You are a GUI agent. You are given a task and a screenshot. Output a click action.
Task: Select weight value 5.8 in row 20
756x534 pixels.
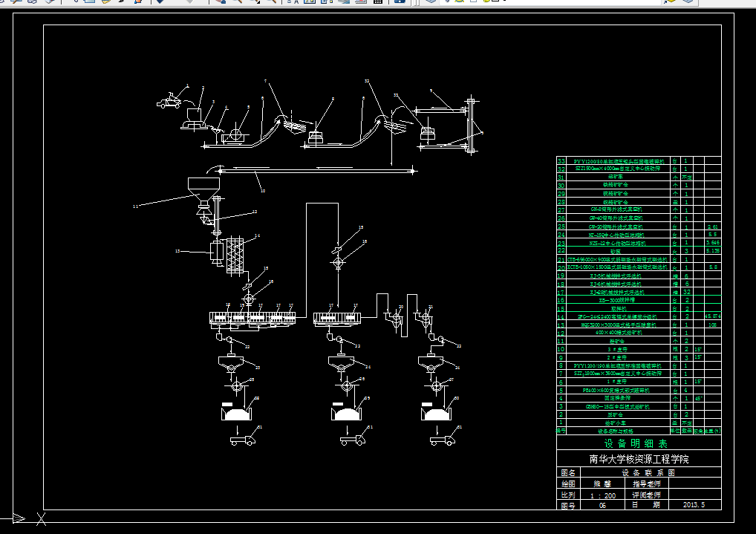coord(713,267)
